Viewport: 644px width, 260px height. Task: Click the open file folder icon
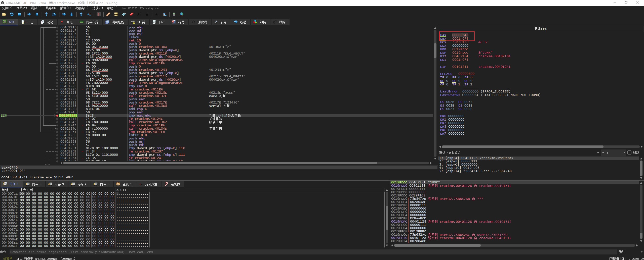coord(4,14)
